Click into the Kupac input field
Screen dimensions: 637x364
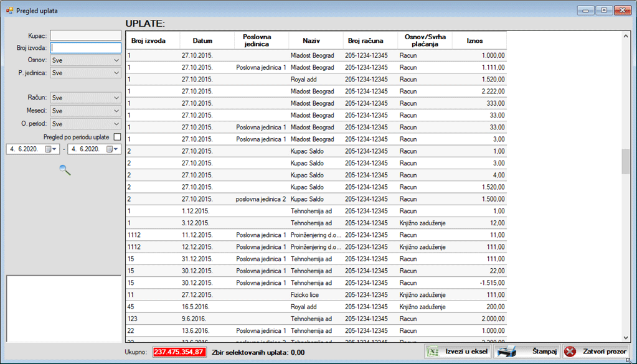pos(86,35)
